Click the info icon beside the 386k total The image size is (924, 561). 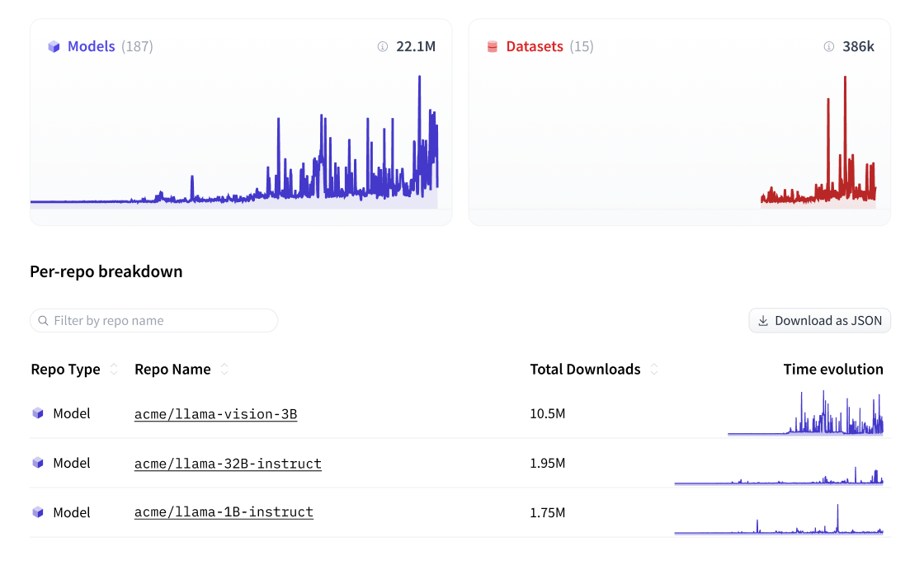click(828, 48)
